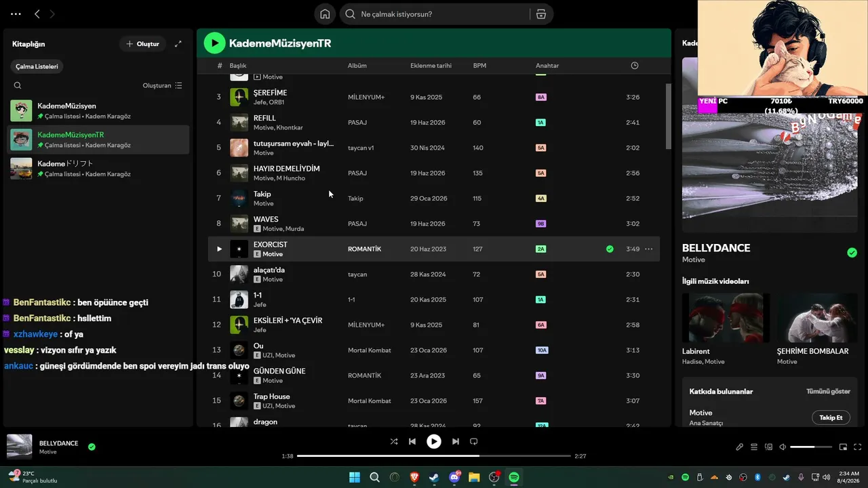The height and width of the screenshot is (488, 868).
Task: Enter full screen mode
Action: point(858,447)
